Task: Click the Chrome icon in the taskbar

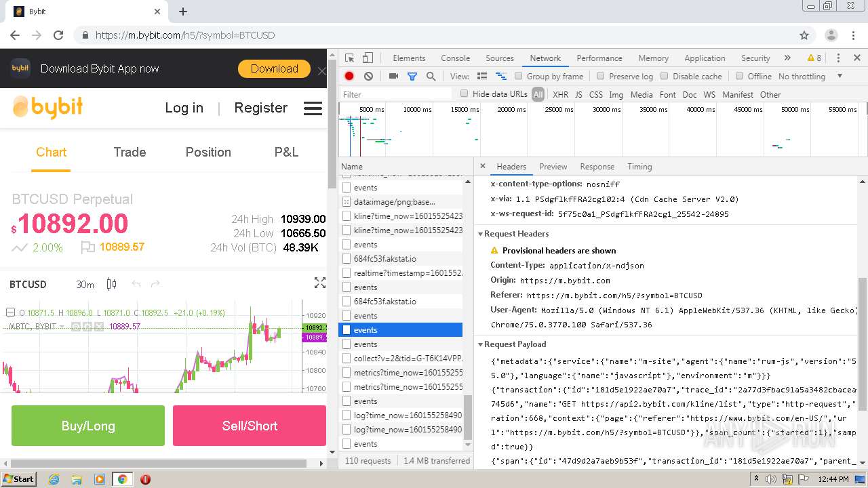Action: (122, 479)
